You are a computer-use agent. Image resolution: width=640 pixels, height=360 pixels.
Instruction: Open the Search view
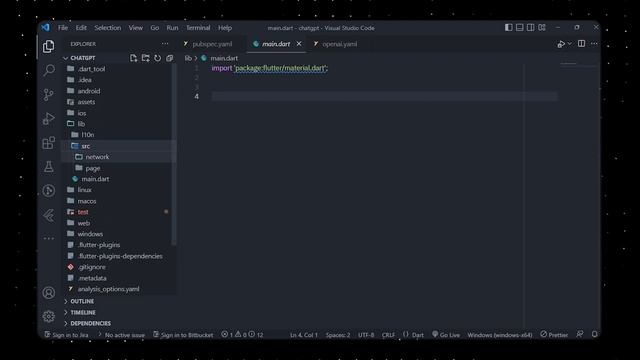point(49,70)
